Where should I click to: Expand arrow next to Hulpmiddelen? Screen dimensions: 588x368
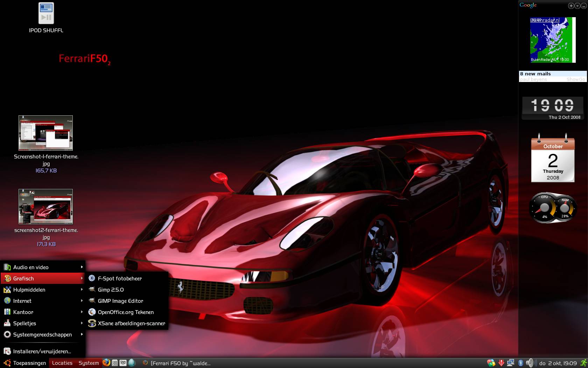(82, 289)
